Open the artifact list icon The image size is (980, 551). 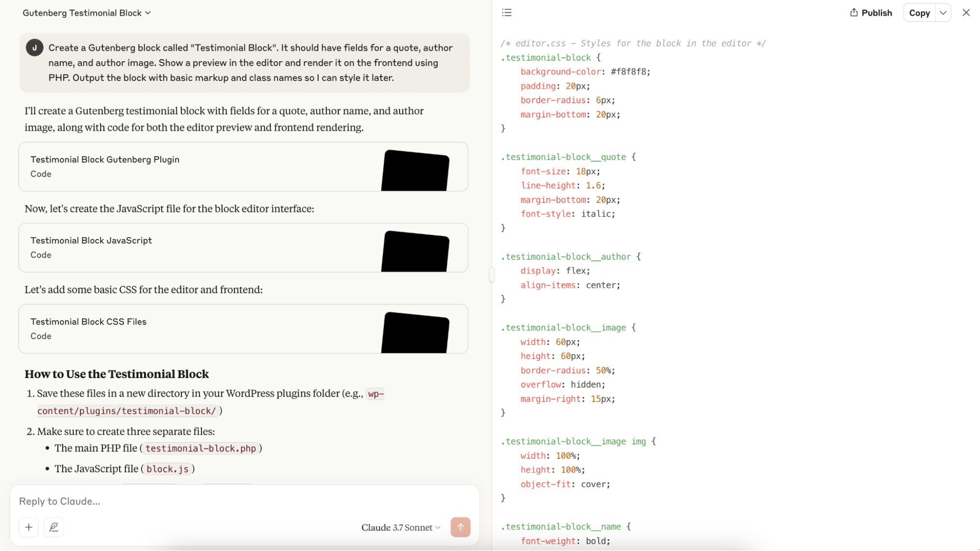point(507,13)
